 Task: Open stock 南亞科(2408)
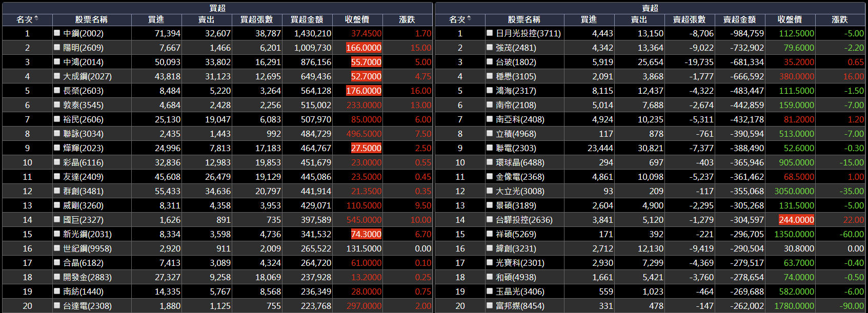pos(520,119)
